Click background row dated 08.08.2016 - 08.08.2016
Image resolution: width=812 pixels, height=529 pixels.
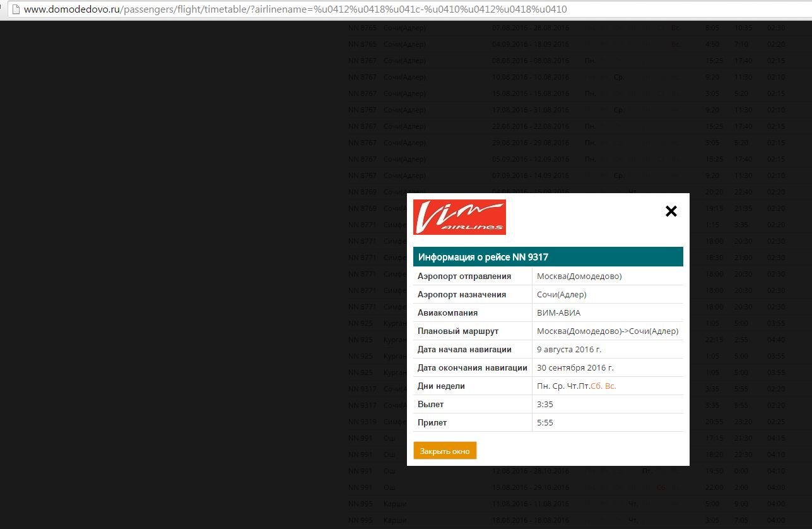[x=567, y=61]
